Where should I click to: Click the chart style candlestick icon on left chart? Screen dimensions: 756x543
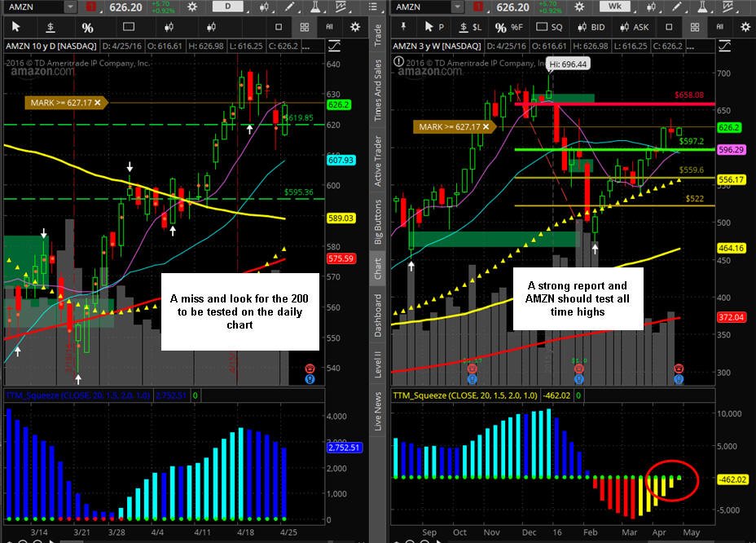[x=264, y=7]
